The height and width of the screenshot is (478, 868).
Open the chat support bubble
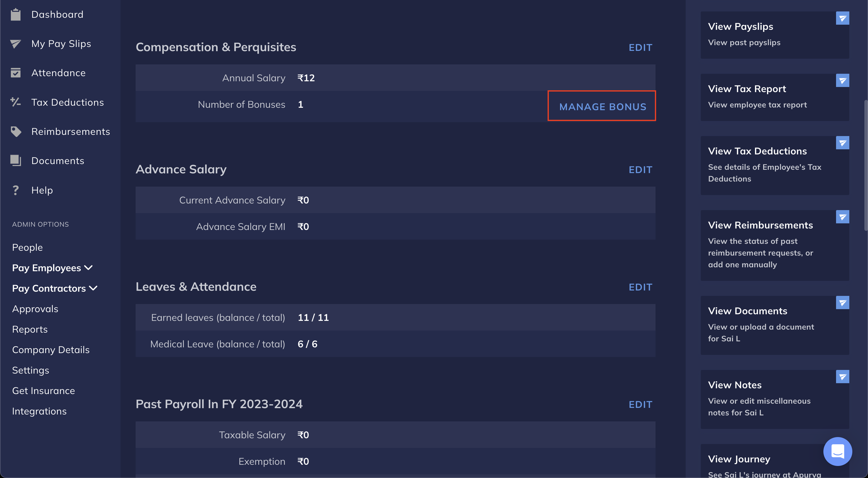click(x=838, y=451)
